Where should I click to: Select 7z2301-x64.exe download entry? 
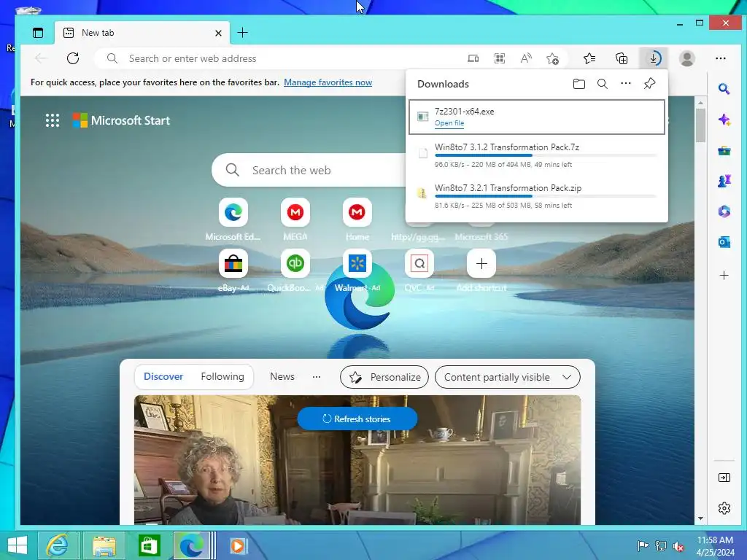click(x=537, y=117)
